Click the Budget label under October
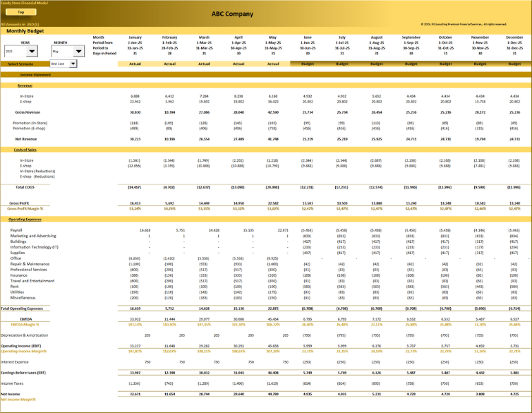The image size is (532, 413). (x=445, y=64)
